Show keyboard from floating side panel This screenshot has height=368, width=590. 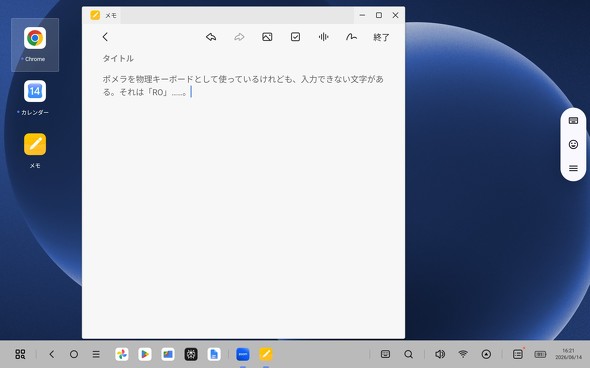tap(573, 120)
